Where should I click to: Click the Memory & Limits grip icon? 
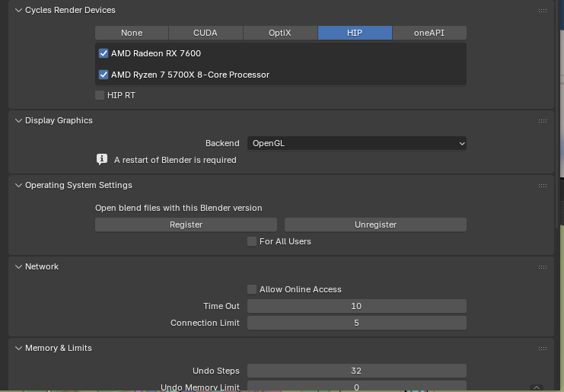pos(542,348)
